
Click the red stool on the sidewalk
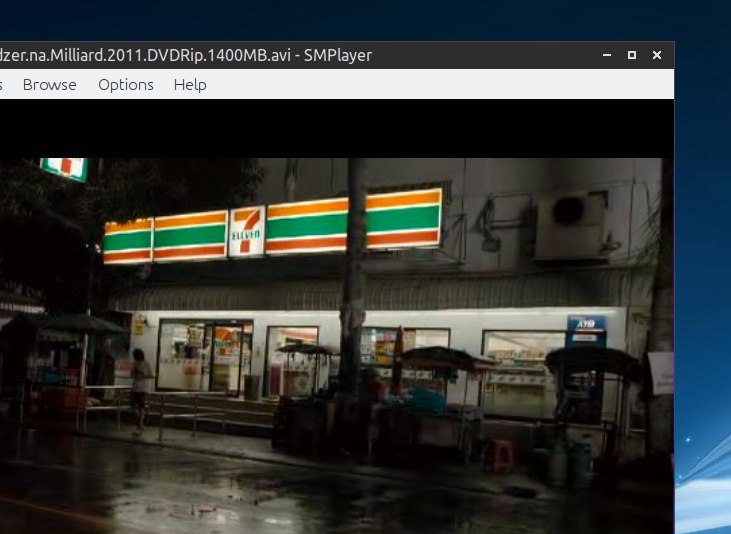click(x=499, y=456)
